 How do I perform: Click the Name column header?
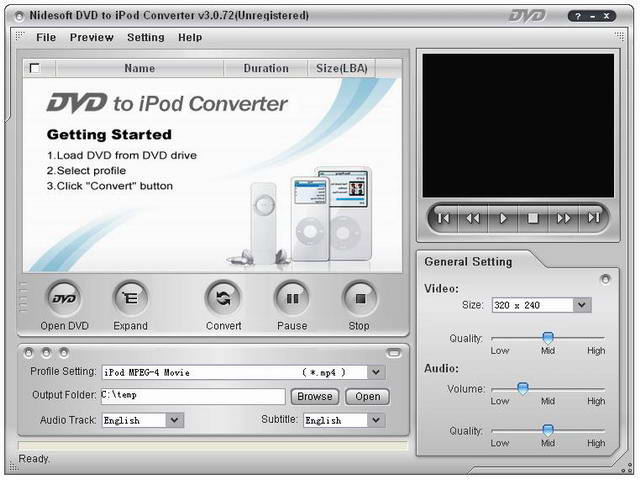coord(140,68)
